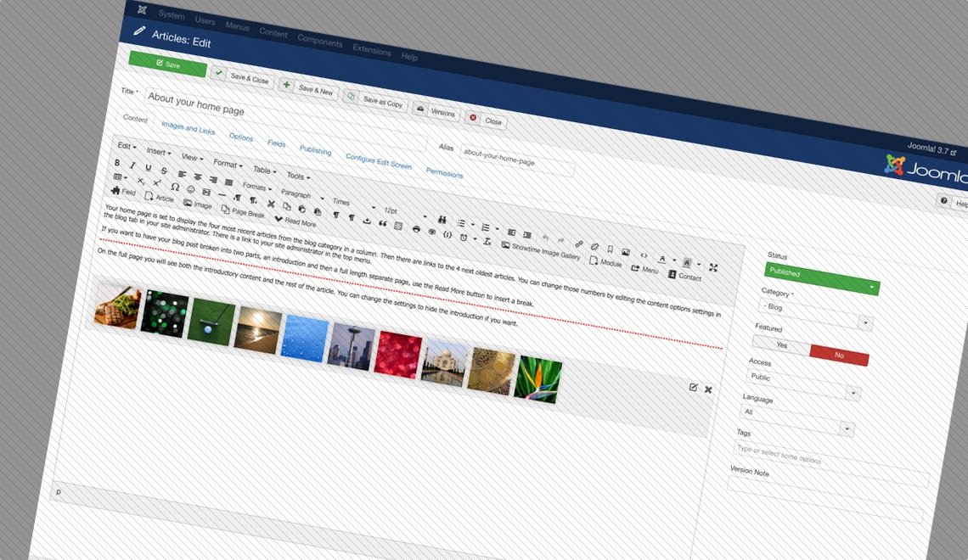The image size is (968, 560).
Task: Align text left in the editor
Action: pos(182,174)
